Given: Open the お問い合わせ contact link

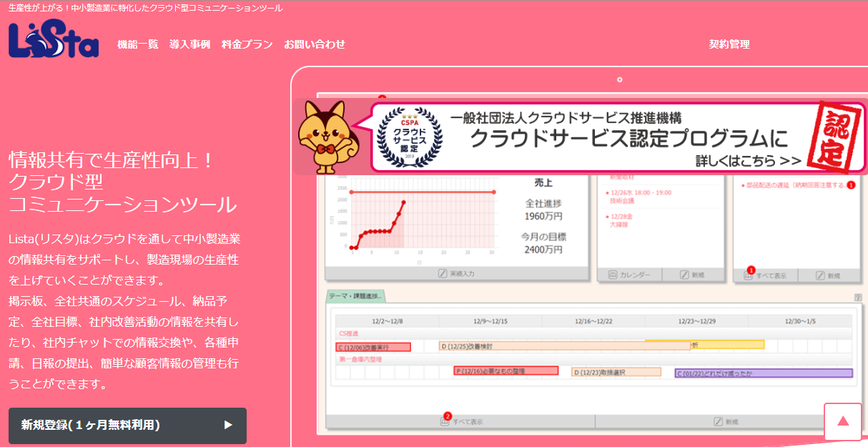Looking at the screenshot, I should click(x=315, y=44).
